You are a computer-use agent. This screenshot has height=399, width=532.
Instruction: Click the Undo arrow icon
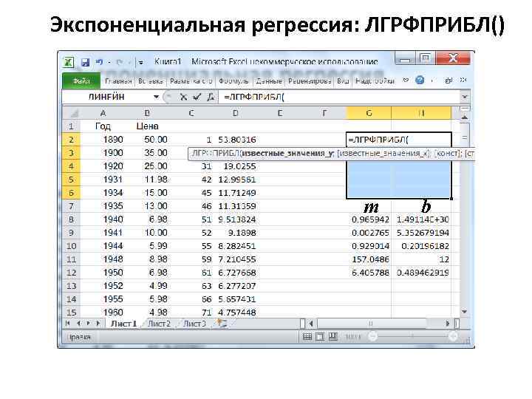tap(100, 62)
